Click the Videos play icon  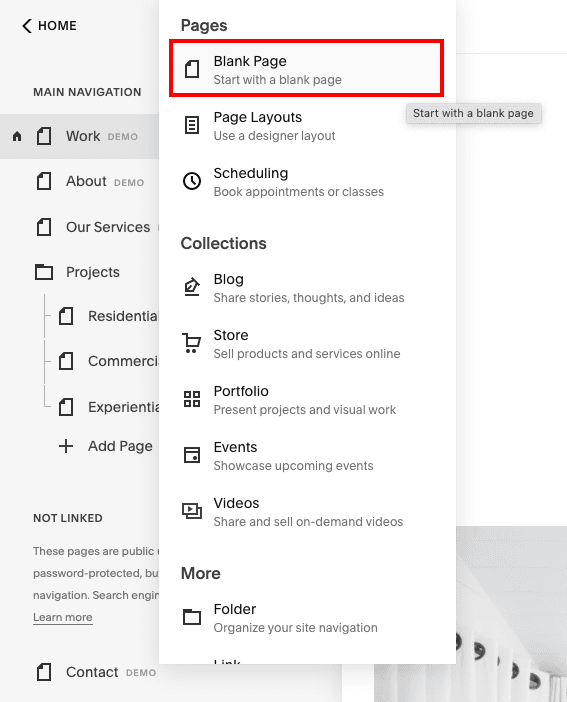(192, 511)
